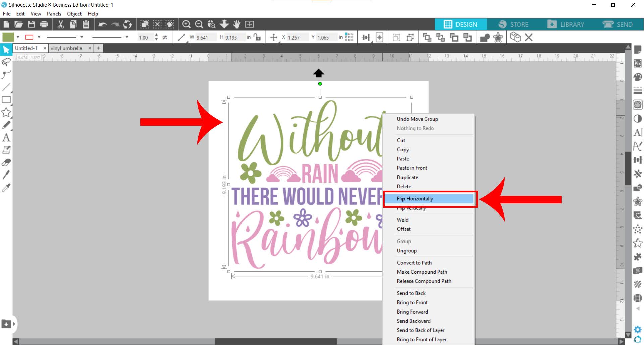This screenshot has width=644, height=345.
Task: Toggle the anchor point grid selector
Action: coord(349,37)
